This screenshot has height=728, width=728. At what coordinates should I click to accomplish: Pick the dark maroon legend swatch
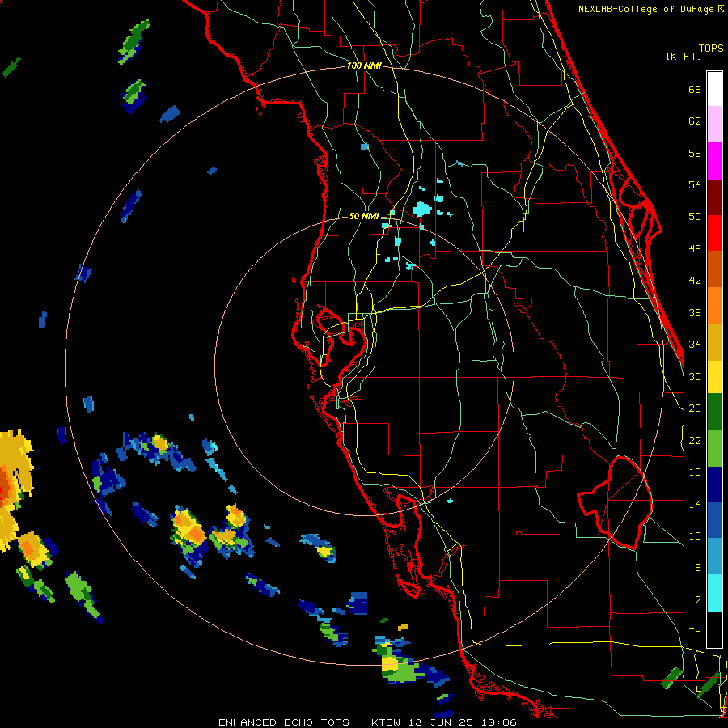coord(714,198)
